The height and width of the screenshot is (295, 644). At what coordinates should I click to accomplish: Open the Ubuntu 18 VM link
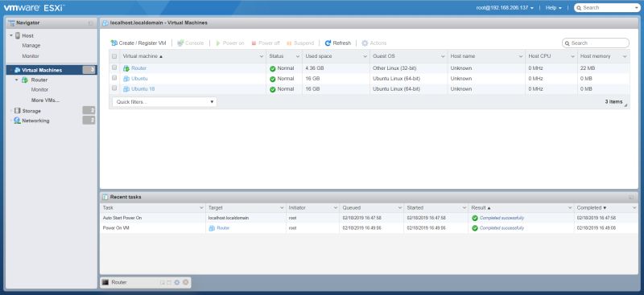pos(142,88)
